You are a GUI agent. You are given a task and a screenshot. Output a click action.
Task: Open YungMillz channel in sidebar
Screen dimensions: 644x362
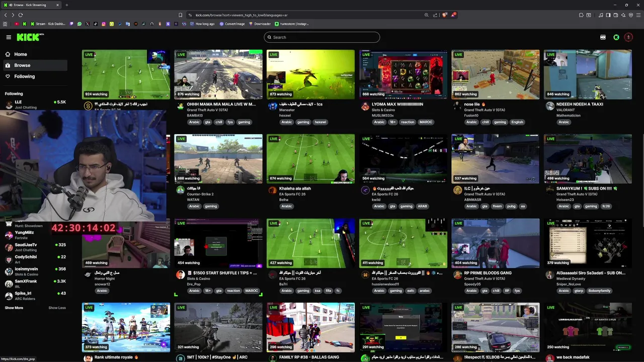point(35,235)
